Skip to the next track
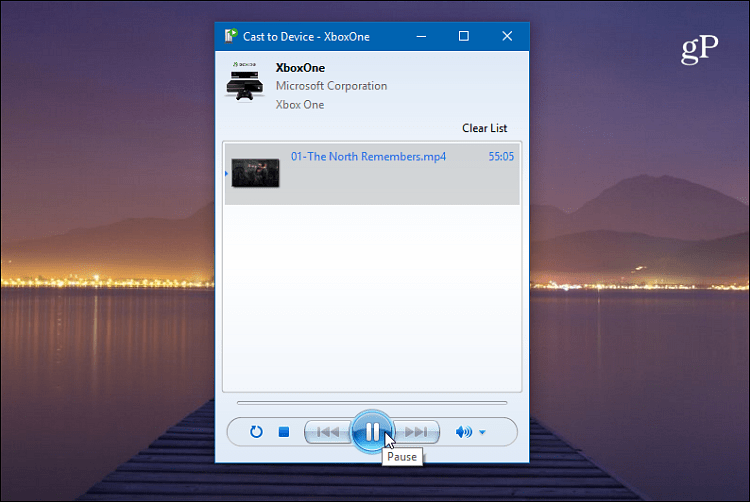The height and width of the screenshot is (502, 750). pos(416,432)
